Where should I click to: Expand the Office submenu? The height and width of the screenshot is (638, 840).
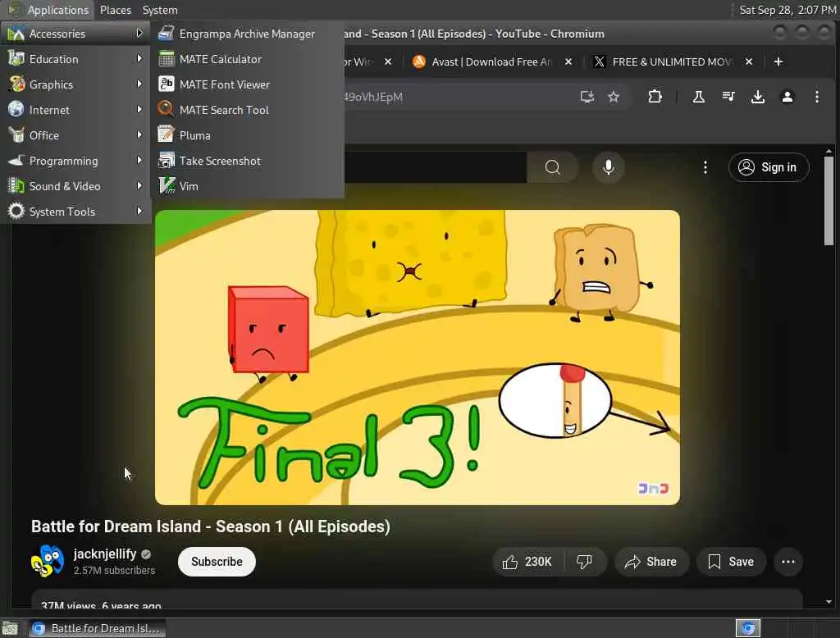[75, 135]
